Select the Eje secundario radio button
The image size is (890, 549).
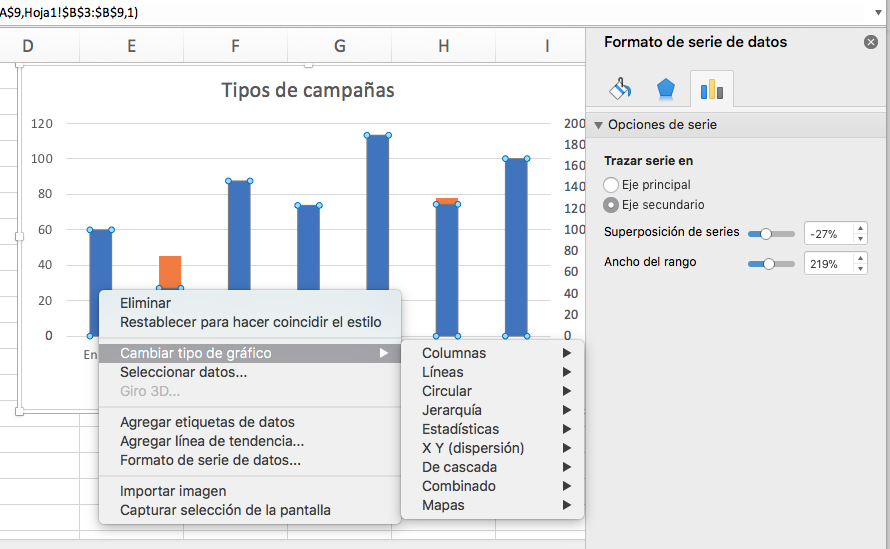tap(611, 205)
